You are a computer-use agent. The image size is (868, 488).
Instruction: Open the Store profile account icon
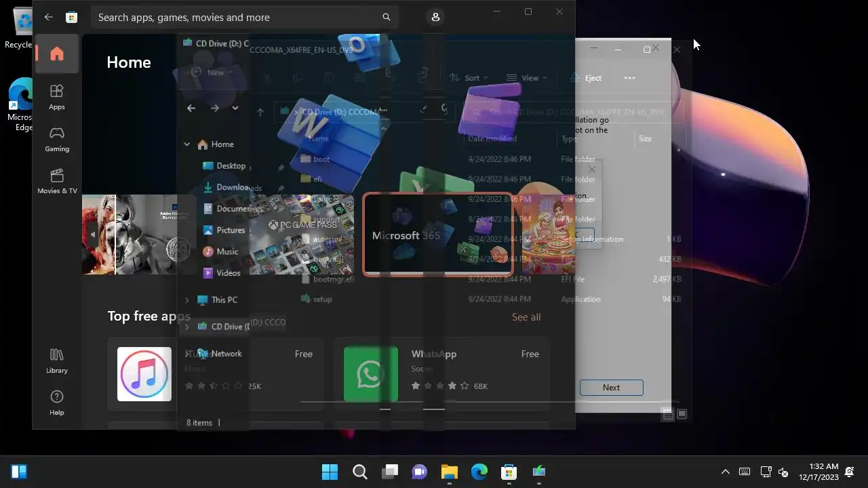click(x=435, y=17)
